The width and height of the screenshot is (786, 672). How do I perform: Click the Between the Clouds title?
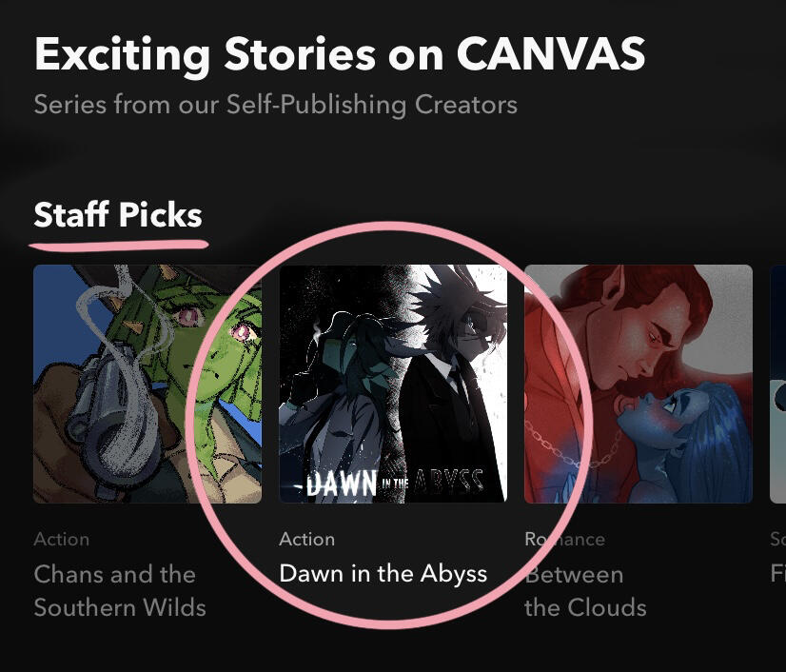(585, 590)
